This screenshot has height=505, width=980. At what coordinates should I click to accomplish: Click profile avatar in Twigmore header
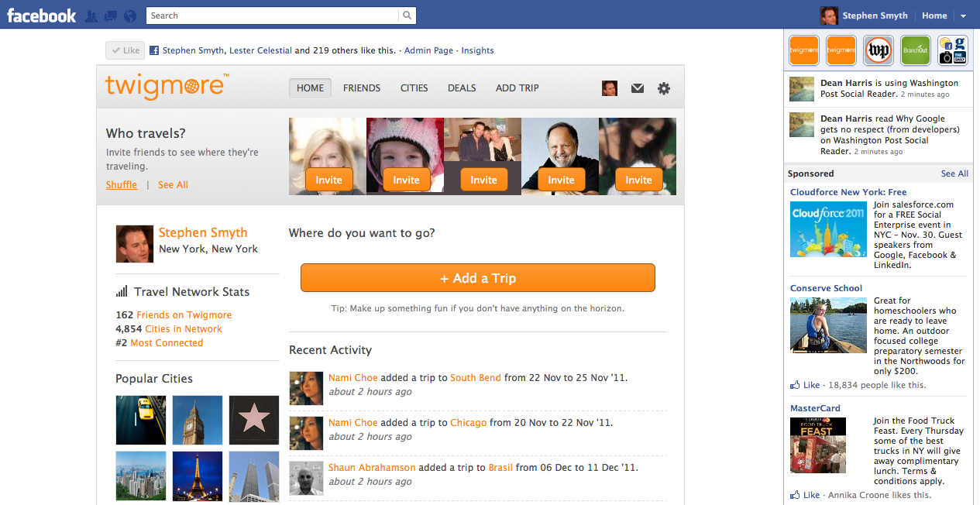[610, 88]
